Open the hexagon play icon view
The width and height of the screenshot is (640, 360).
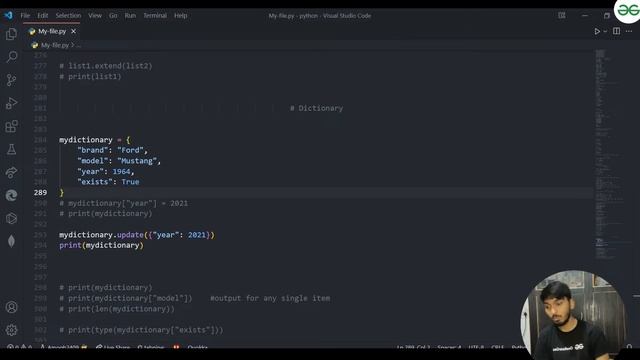(x=11, y=218)
